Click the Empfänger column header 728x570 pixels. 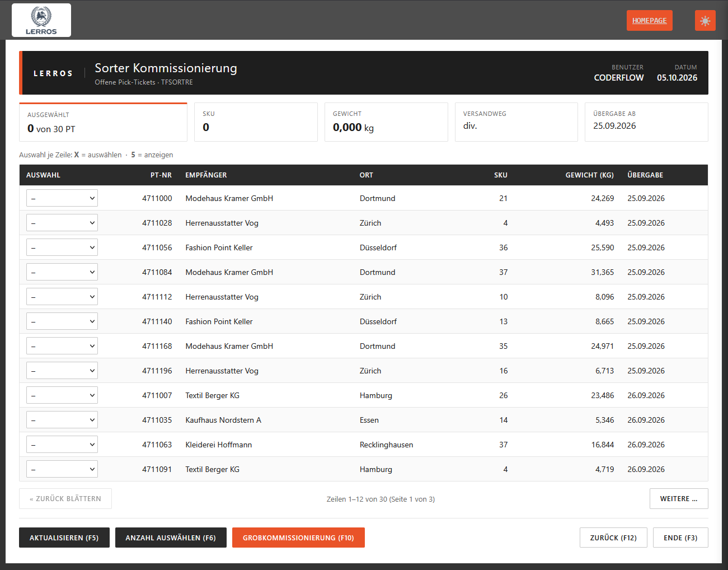click(206, 175)
